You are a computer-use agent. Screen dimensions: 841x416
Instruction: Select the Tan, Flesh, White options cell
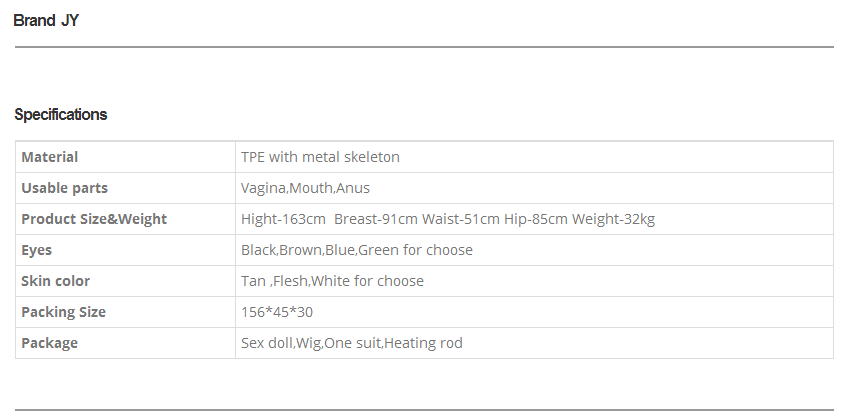(534, 281)
